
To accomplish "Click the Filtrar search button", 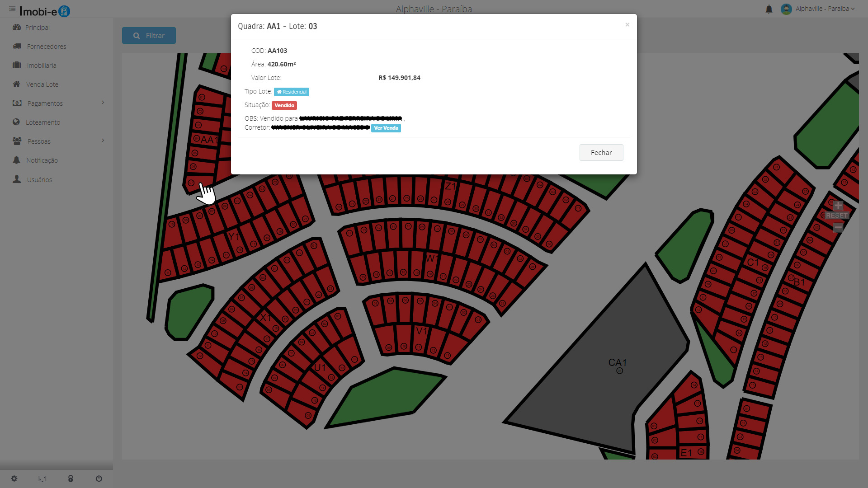I will tap(149, 36).
